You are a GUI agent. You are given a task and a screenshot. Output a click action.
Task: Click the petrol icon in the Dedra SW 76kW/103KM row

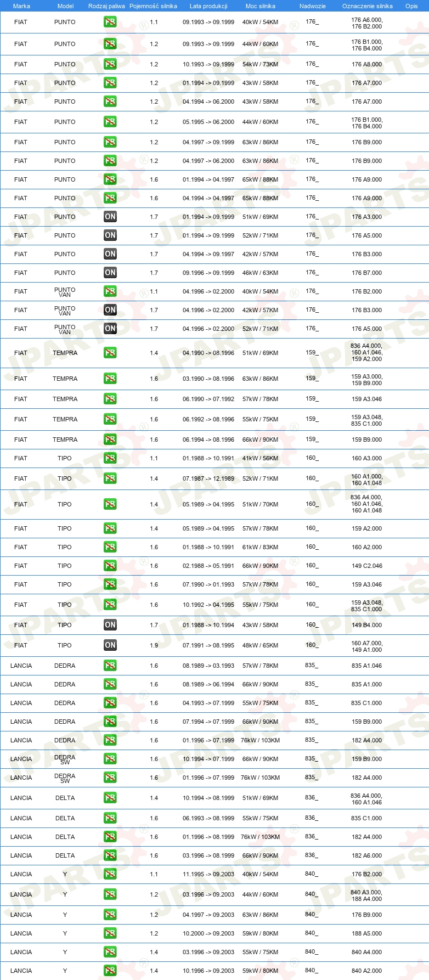pos(110,778)
